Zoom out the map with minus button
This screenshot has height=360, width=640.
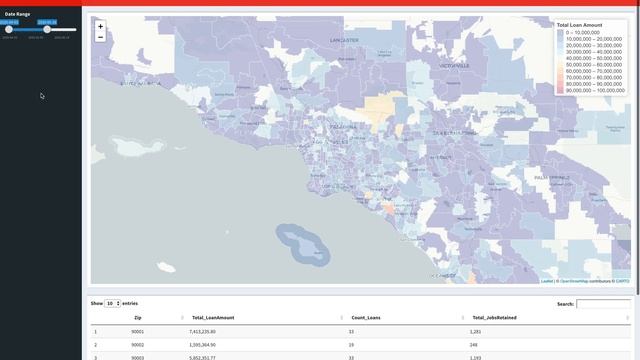[100, 37]
